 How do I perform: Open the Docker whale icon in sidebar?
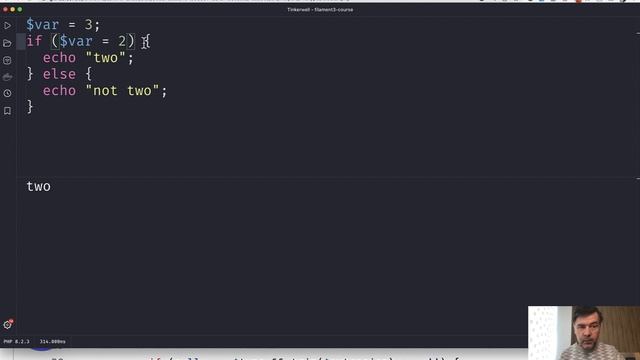click(7, 77)
